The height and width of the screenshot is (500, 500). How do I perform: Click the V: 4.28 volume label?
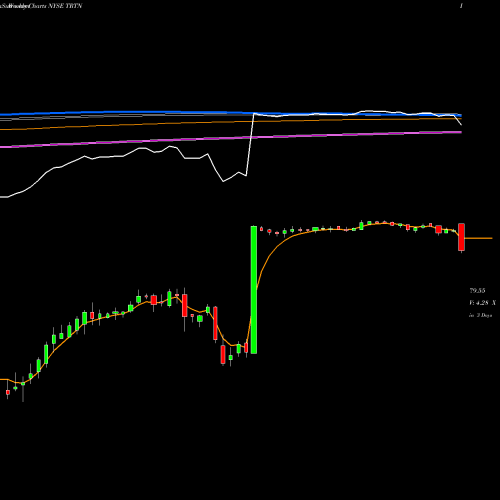pos(482,303)
